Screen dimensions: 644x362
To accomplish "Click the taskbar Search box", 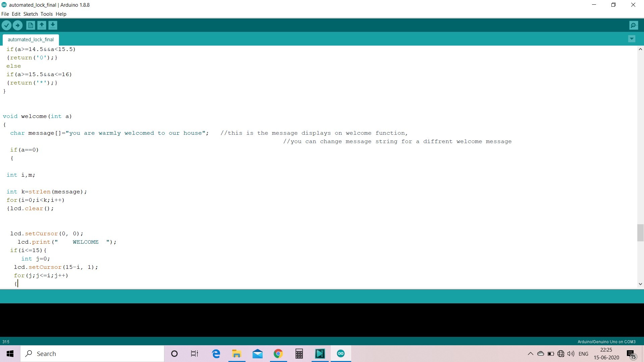I will tap(93, 354).
